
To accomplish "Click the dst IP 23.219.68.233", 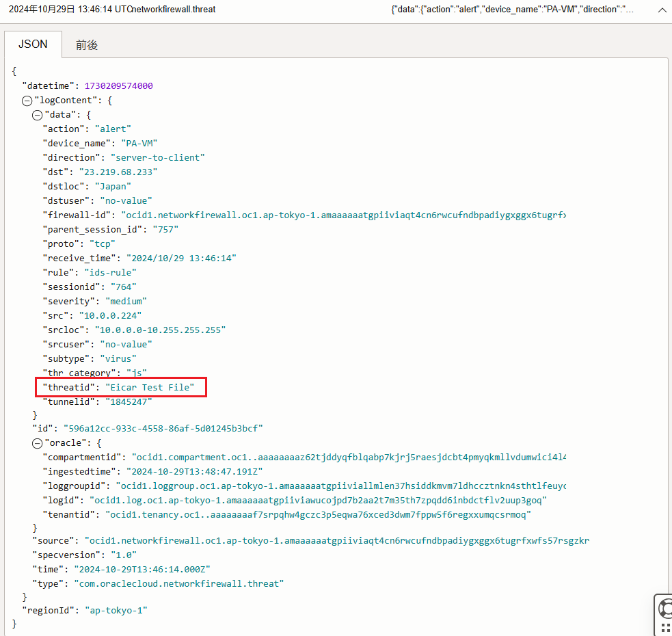I will click(x=118, y=172).
